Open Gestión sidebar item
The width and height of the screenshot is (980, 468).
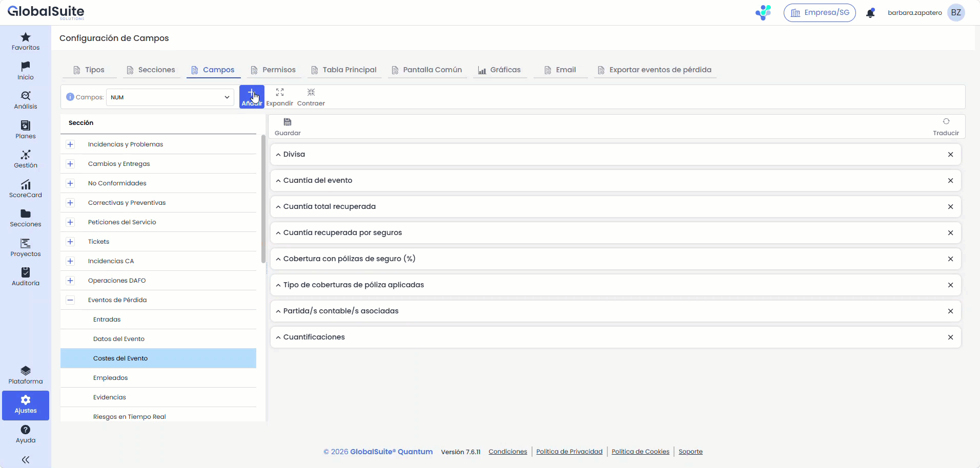26,159
